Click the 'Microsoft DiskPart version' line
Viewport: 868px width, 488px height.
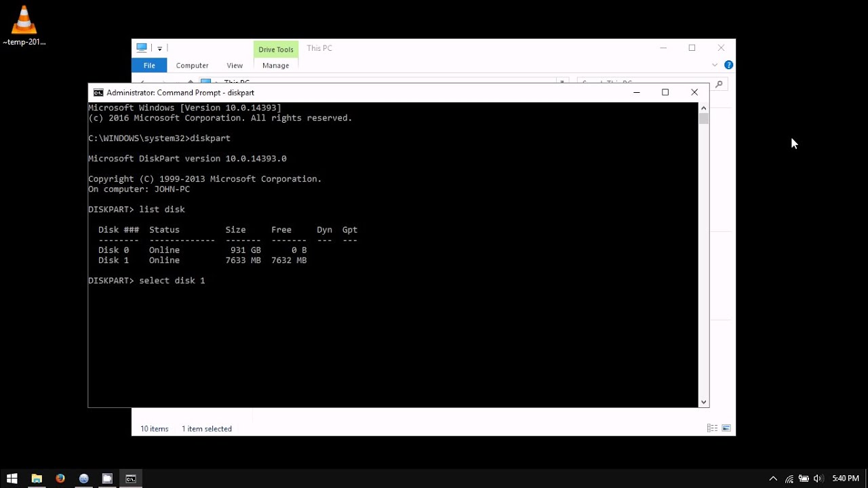(187, 159)
